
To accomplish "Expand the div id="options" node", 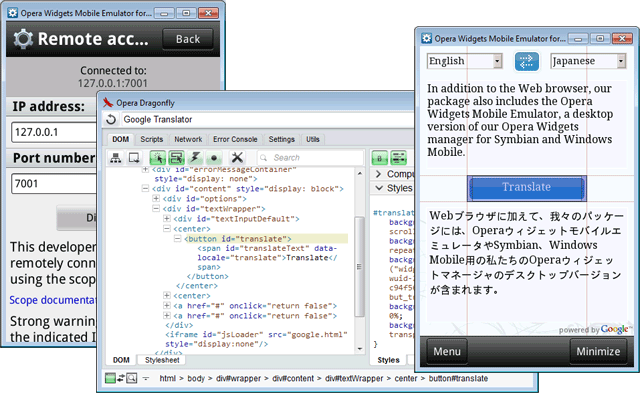I will (x=156, y=198).
